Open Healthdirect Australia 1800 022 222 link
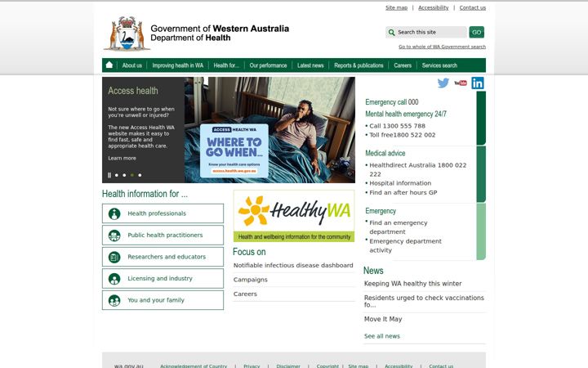 pos(418,170)
